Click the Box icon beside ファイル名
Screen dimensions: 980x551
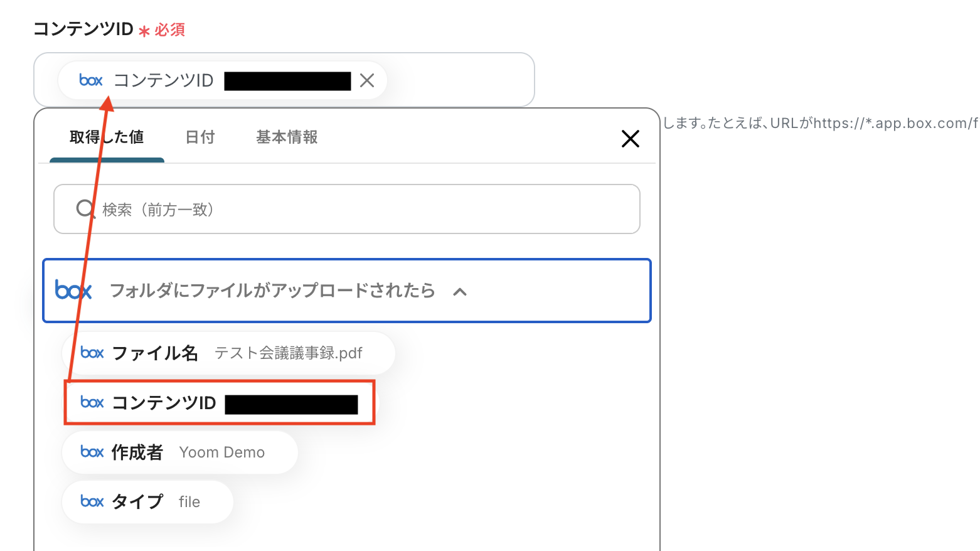click(x=92, y=353)
